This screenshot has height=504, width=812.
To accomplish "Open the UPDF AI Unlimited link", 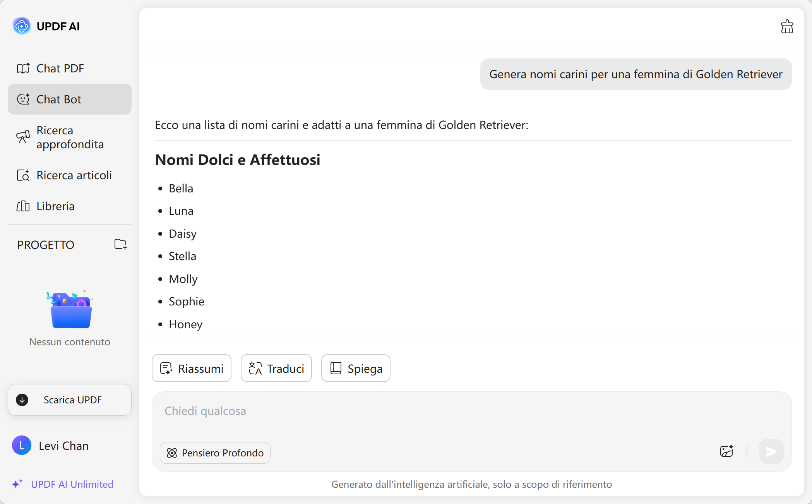I will tap(72, 484).
